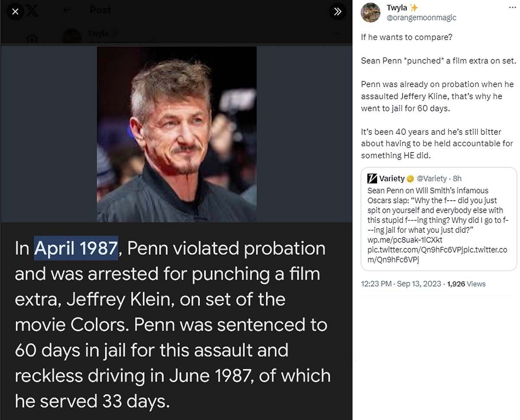
Task: Click the Sean Penn photo thumbnail
Action: (x=176, y=134)
